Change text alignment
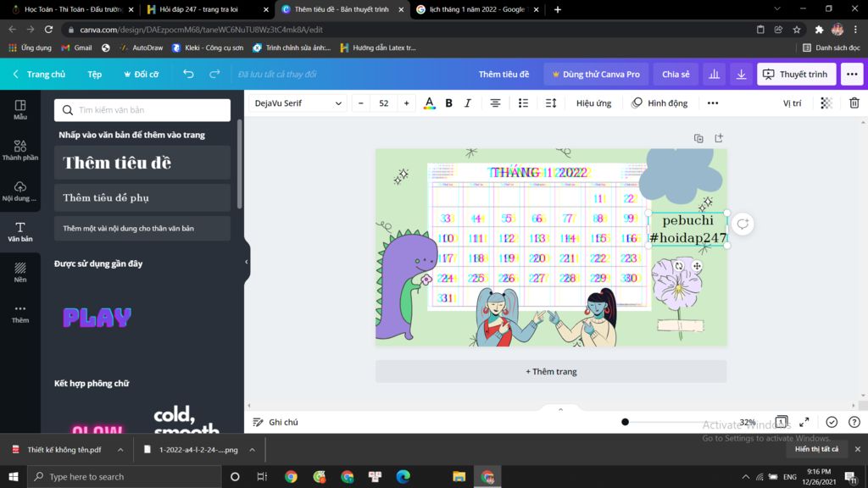This screenshot has height=488, width=868. (x=495, y=103)
